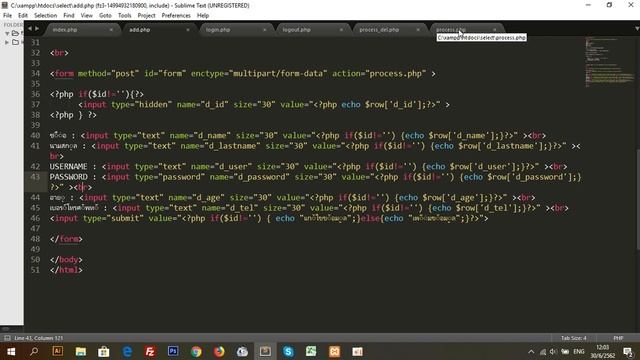The width and height of the screenshot is (640, 360).
Task: Place cursor on the form tag at line 34
Action: pos(64,73)
